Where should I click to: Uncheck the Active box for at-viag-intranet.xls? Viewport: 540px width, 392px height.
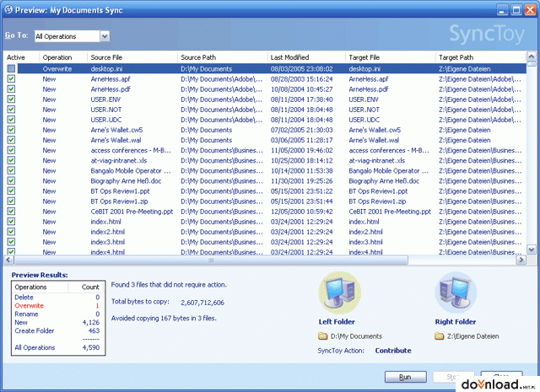(11, 160)
